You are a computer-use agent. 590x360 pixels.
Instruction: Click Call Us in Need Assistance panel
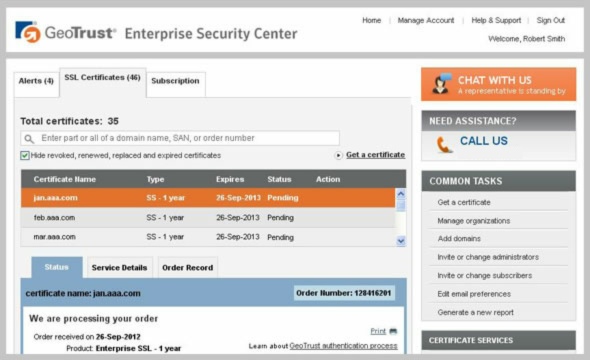[484, 141]
